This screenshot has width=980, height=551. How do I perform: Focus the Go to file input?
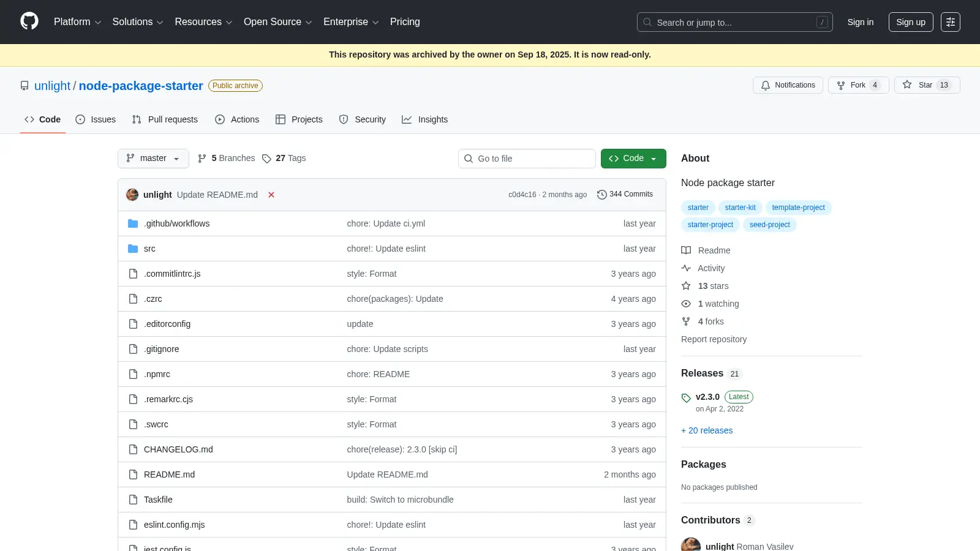coord(527,159)
